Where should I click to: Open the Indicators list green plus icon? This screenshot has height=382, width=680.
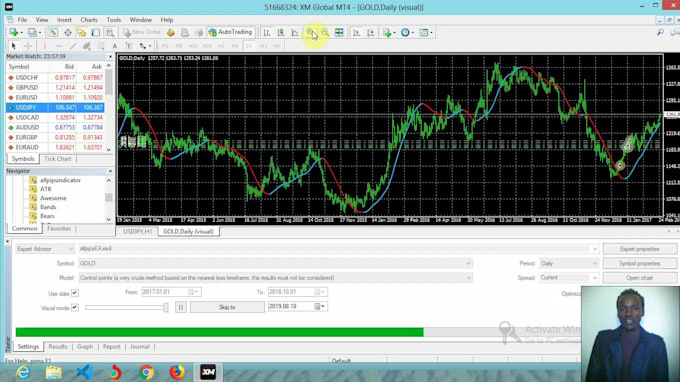pyautogui.click(x=388, y=33)
